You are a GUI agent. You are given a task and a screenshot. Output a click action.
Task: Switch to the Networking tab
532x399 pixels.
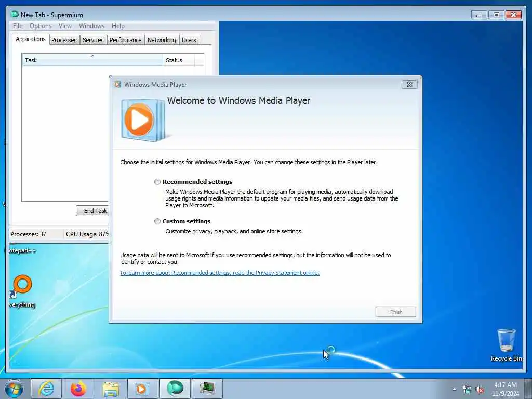(x=162, y=40)
